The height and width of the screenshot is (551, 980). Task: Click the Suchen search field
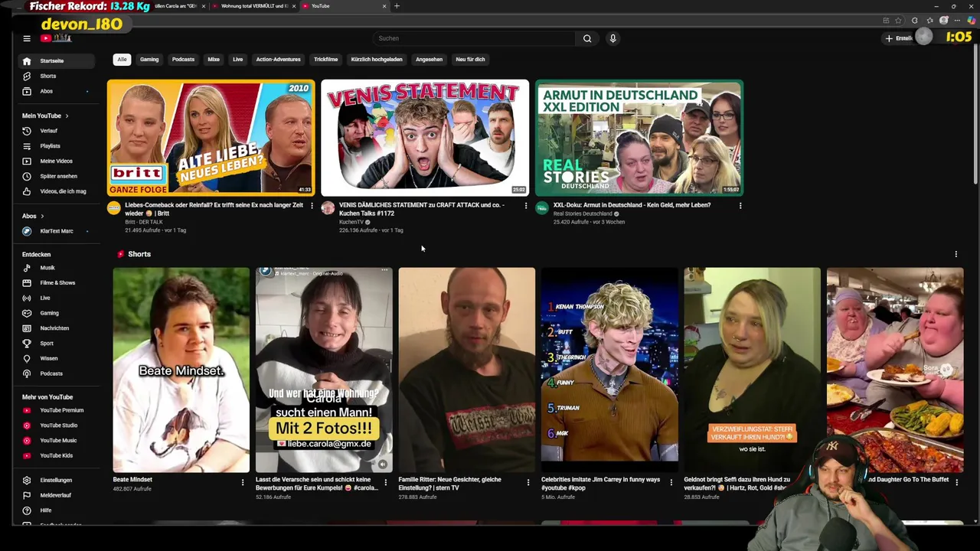[475, 38]
